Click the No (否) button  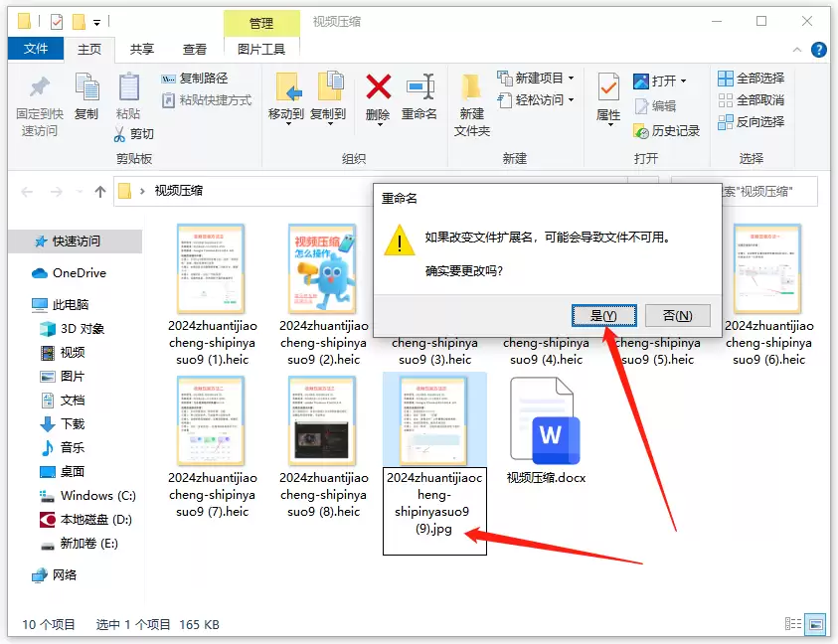[x=678, y=315]
